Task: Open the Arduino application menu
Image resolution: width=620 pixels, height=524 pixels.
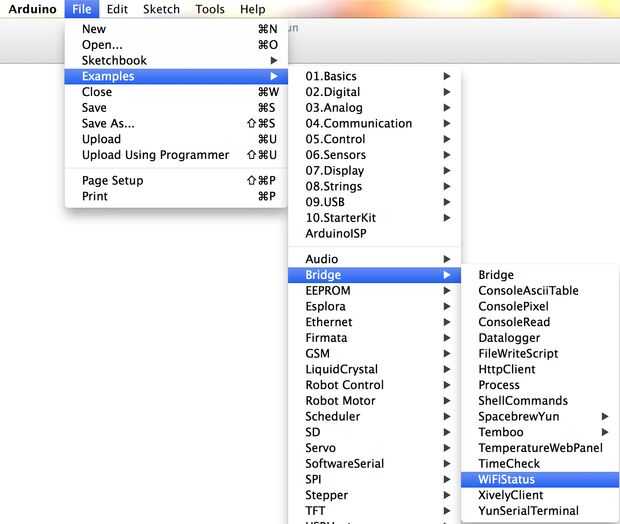Action: (32, 9)
